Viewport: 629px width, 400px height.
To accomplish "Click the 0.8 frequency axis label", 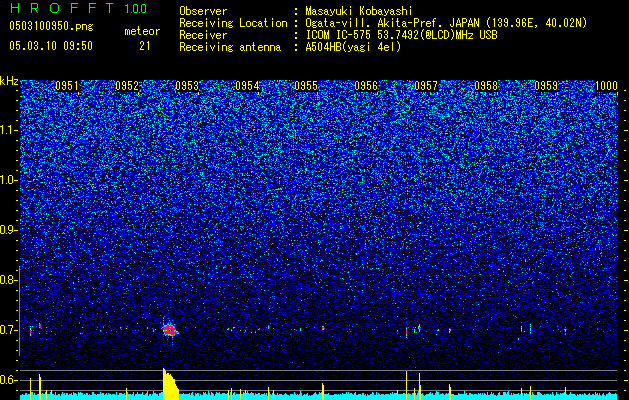I will [9, 280].
